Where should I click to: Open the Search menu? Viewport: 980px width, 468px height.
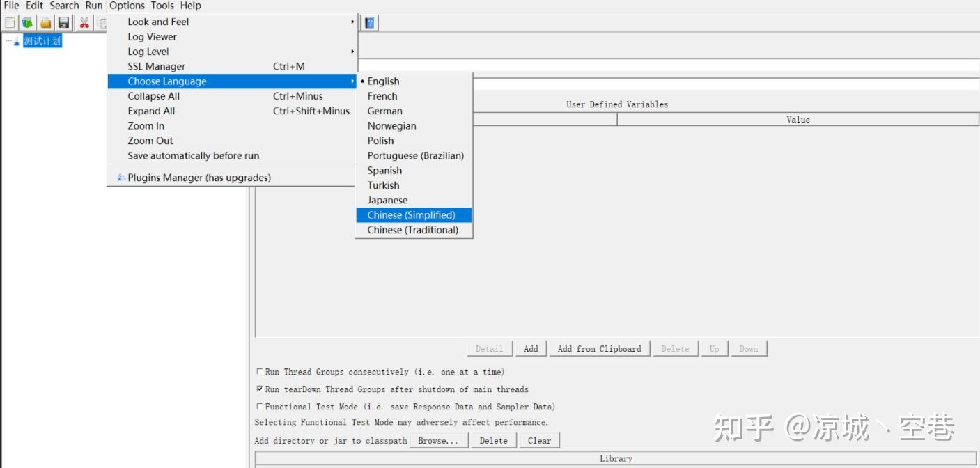(x=64, y=6)
